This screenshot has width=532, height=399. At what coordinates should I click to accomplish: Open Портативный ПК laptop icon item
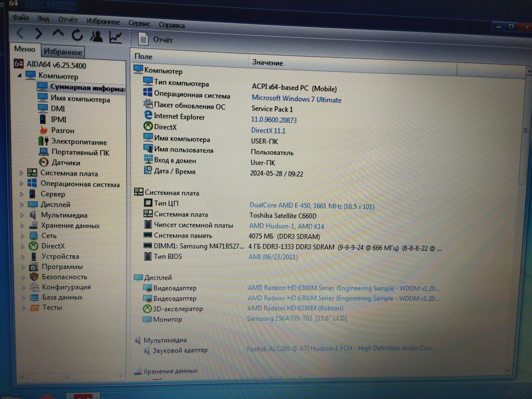pyautogui.click(x=44, y=152)
